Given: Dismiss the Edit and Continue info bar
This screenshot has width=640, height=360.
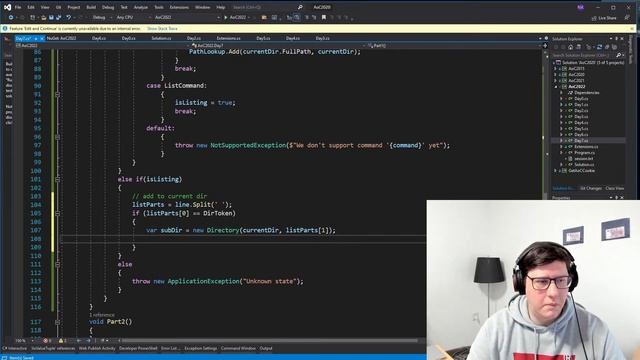Looking at the screenshot, I should 632,29.
